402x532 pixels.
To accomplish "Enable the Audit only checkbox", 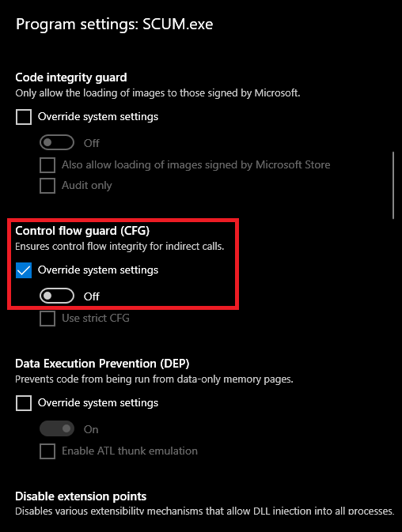I will coord(47,186).
